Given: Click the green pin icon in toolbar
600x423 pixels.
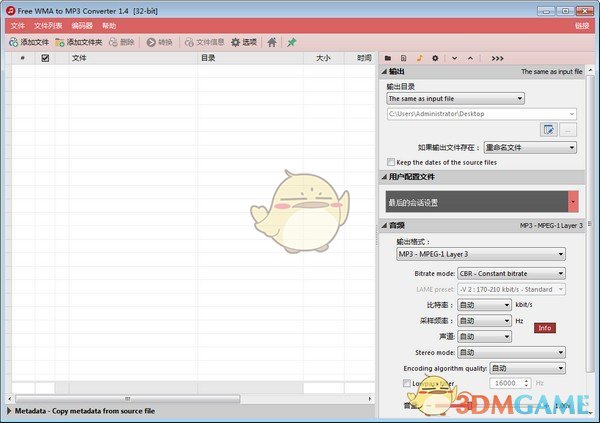Looking at the screenshot, I should 292,42.
